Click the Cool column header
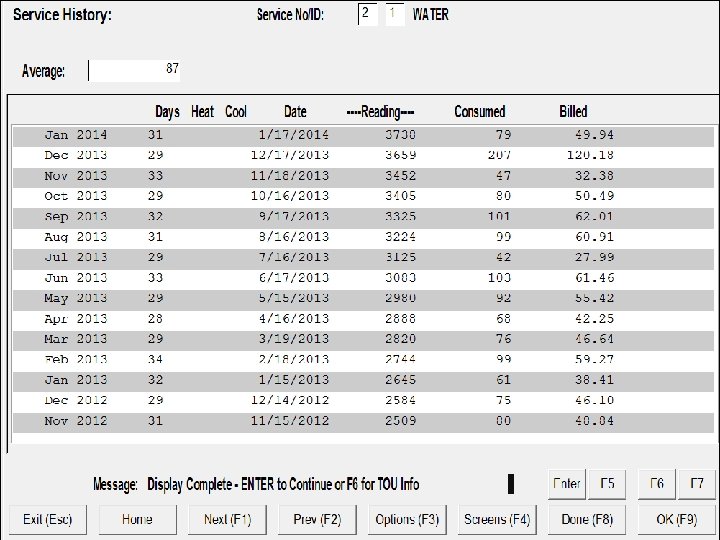 click(236, 112)
